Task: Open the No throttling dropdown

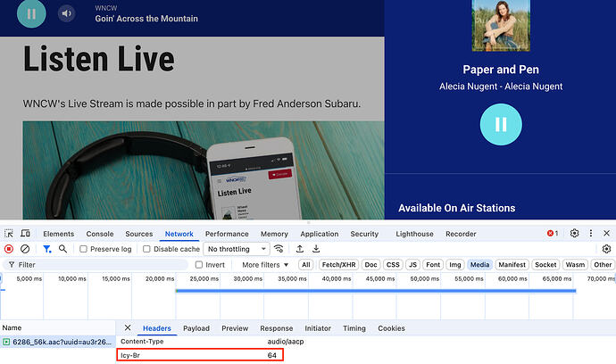Action: tap(237, 249)
